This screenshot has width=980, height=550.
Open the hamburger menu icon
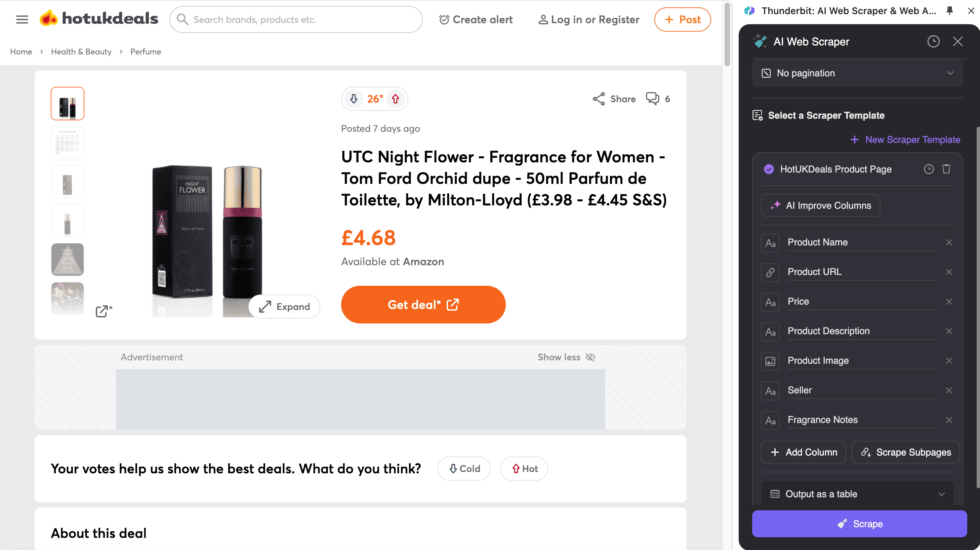click(22, 19)
